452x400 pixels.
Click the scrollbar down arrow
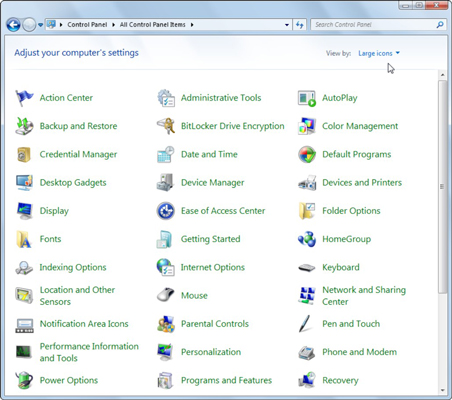(443, 390)
